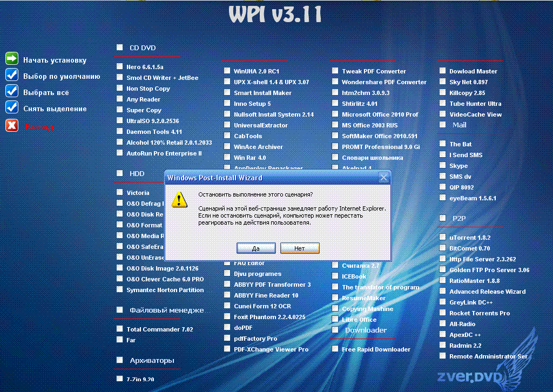Click the Да button in the dialog

(256, 248)
